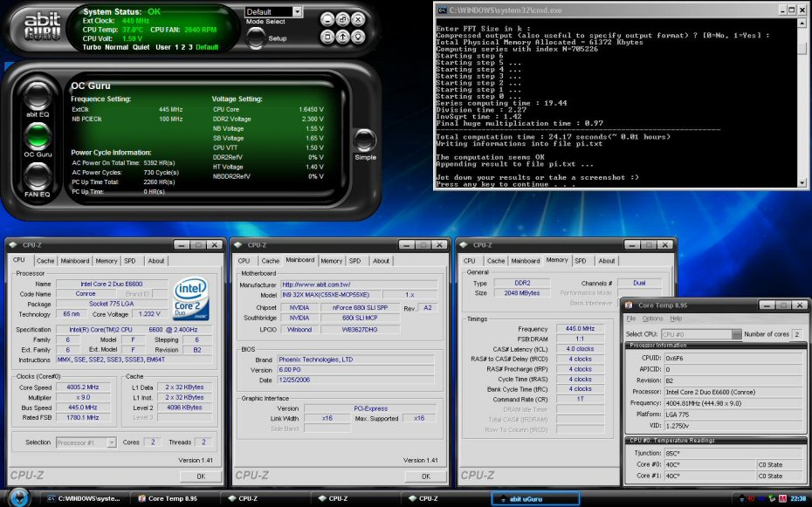The image size is (812, 507).
Task: Click the DDR2 Voltage 2.300 V reading
Action: (313, 119)
